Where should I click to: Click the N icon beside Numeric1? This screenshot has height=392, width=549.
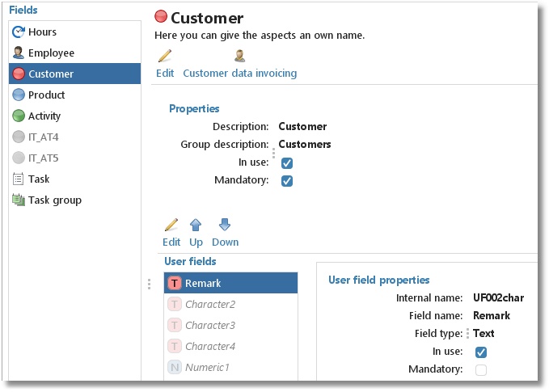pyautogui.click(x=175, y=367)
